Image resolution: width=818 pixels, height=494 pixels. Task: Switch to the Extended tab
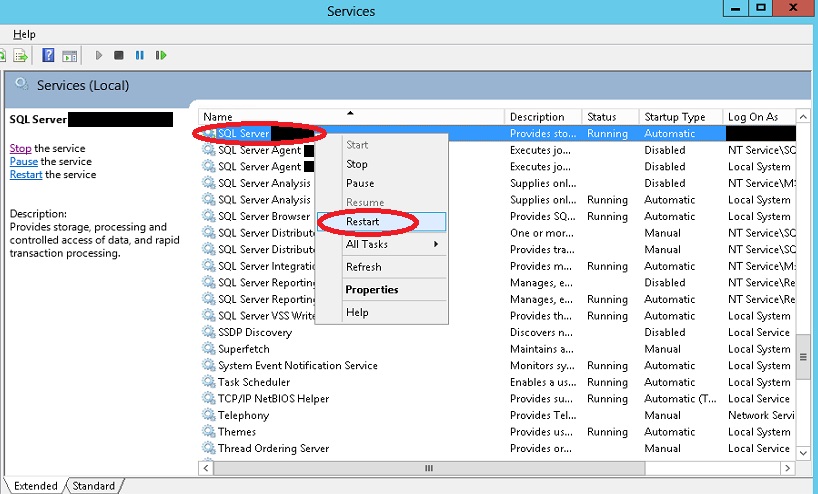35,486
